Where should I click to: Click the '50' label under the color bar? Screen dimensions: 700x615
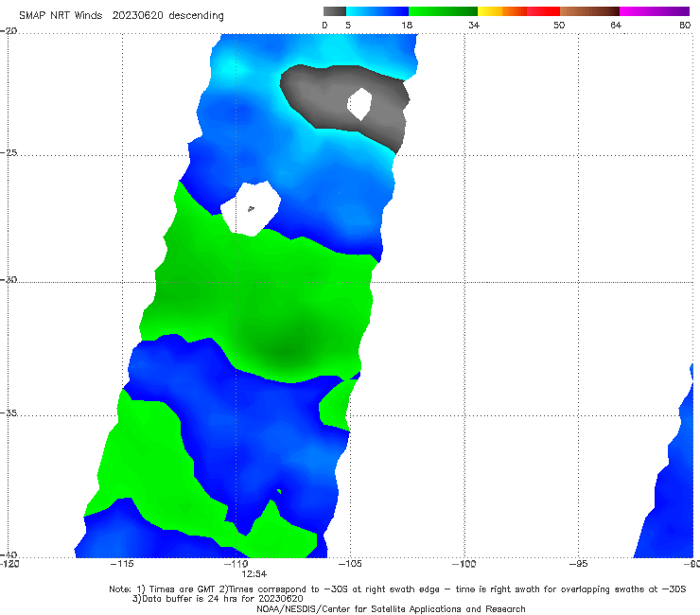tap(559, 26)
